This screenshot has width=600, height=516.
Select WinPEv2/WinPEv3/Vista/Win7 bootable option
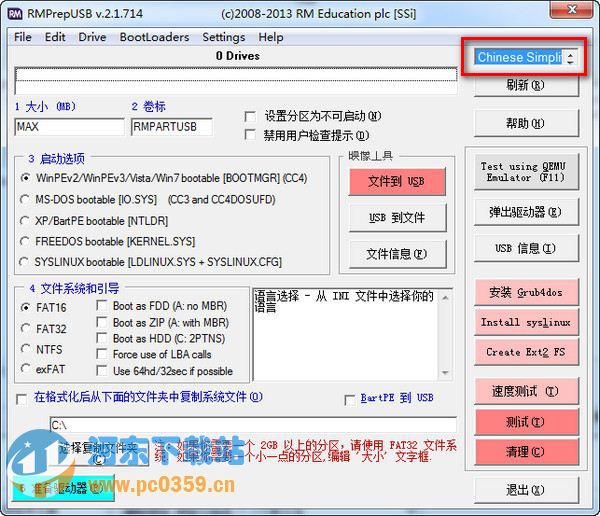click(x=25, y=178)
